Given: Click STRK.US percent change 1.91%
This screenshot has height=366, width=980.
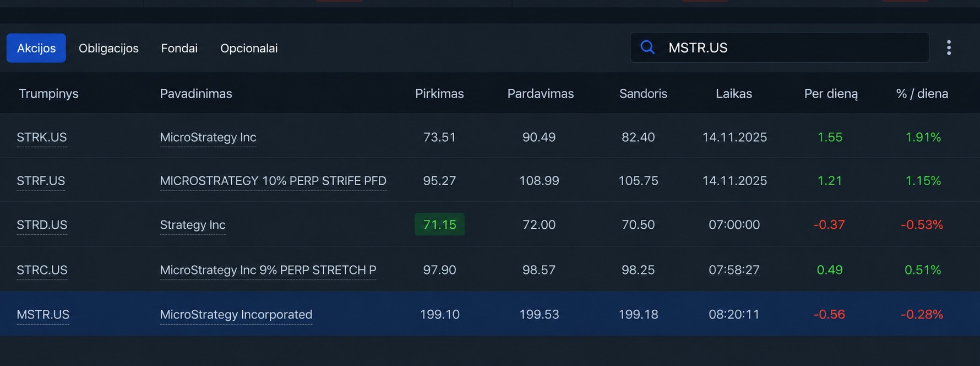Looking at the screenshot, I should coord(923,137).
